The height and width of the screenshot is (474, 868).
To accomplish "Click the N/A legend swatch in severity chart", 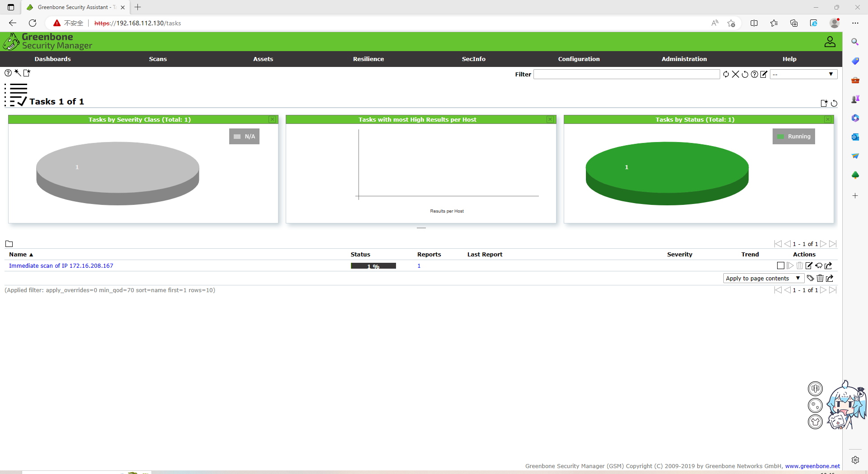I will pyautogui.click(x=237, y=137).
